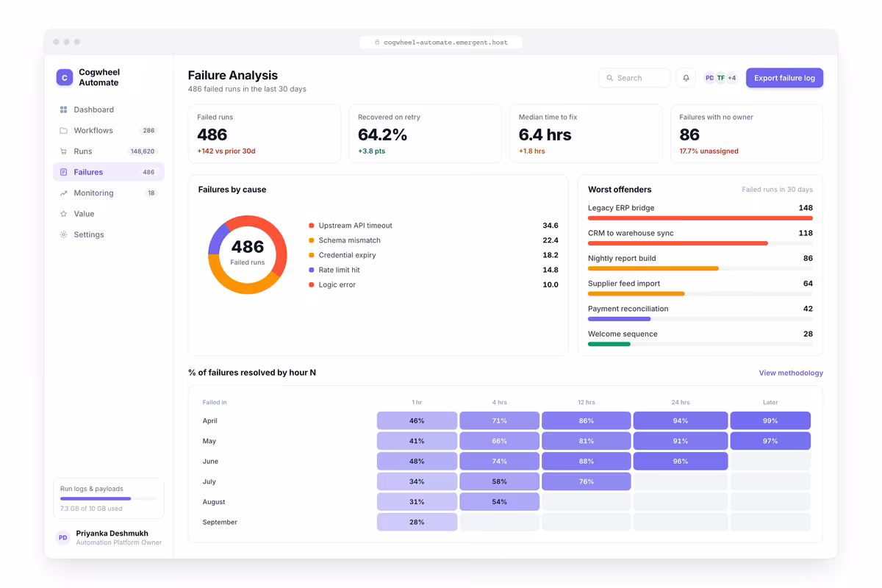The width and height of the screenshot is (882, 588).
Task: Click the Recovered on retry card
Action: tap(425, 134)
